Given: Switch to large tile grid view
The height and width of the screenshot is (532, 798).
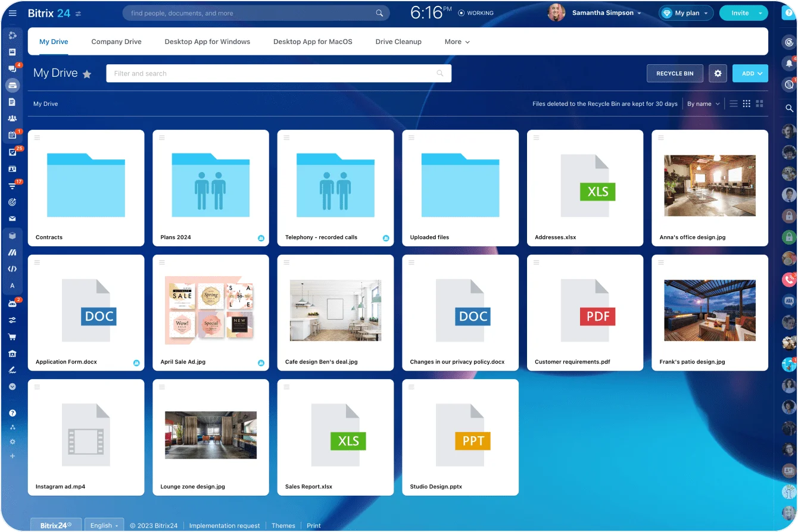Looking at the screenshot, I should pyautogui.click(x=759, y=104).
